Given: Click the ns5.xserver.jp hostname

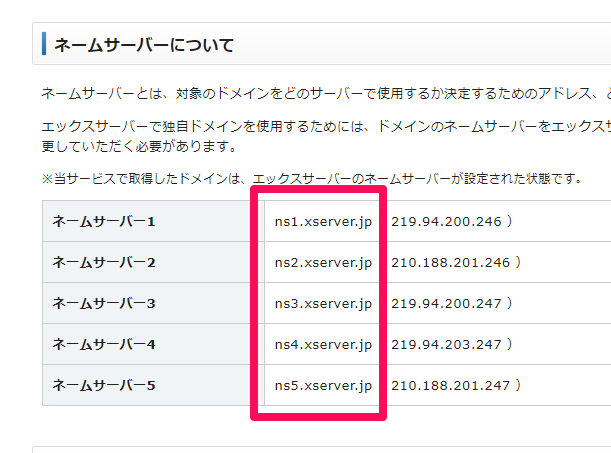Looking at the screenshot, I should pyautogui.click(x=323, y=386).
